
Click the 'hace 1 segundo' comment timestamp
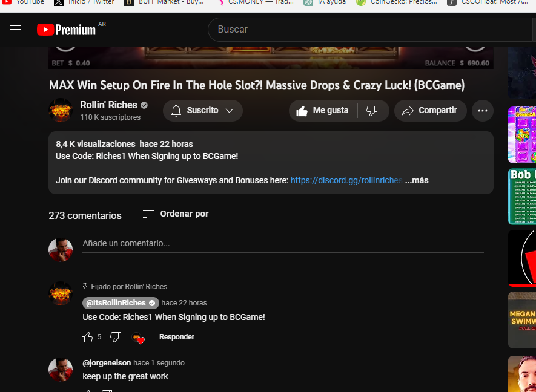pos(159,362)
